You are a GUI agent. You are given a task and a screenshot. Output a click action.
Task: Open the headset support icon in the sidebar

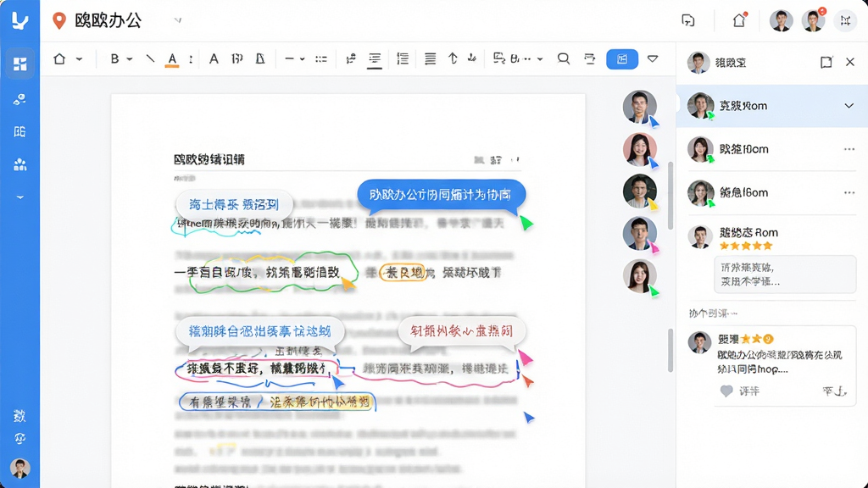click(20, 439)
